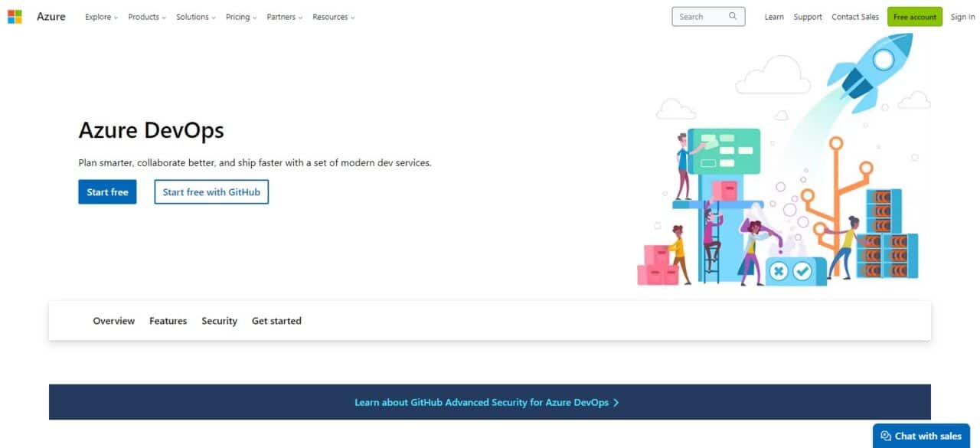Image resolution: width=980 pixels, height=448 pixels.
Task: Click Start free with GitHub button
Action: [211, 192]
